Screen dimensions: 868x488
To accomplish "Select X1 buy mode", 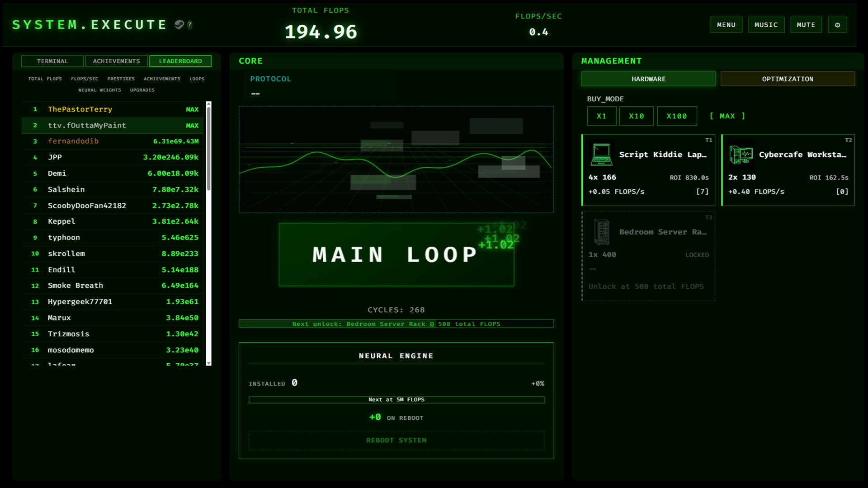I will click(x=601, y=116).
